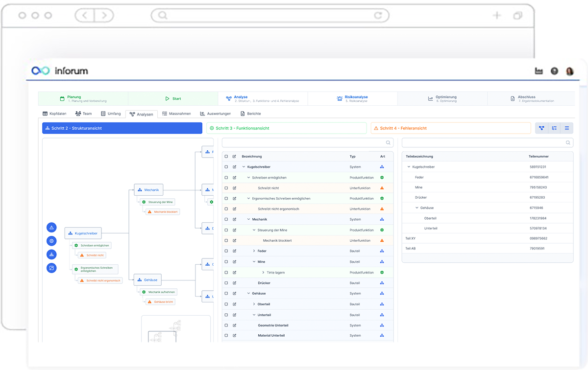The height and width of the screenshot is (370, 588).
Task: Collapse the Kugelschreiber entry in the function table
Action: point(243,166)
